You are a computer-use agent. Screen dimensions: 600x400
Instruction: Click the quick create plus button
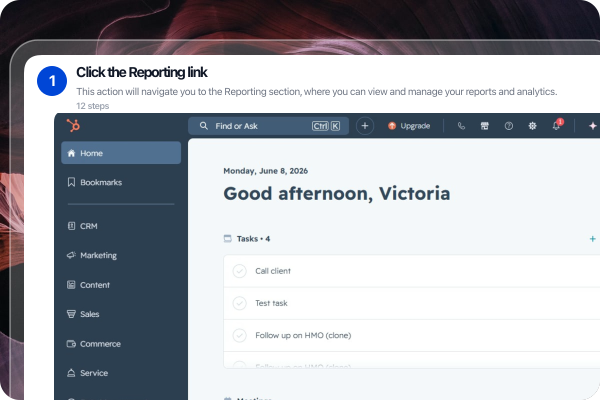click(x=365, y=126)
